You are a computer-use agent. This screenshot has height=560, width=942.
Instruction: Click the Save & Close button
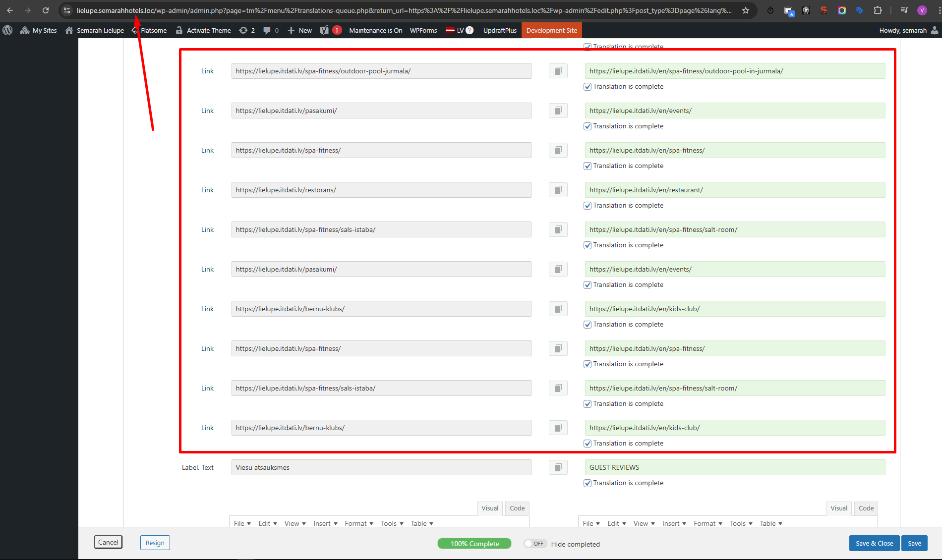tap(874, 543)
